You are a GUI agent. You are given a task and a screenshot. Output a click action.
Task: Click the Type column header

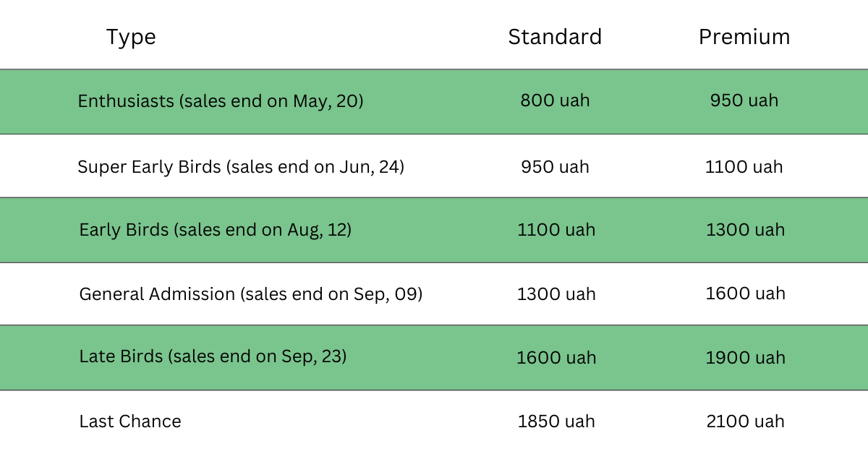(131, 37)
